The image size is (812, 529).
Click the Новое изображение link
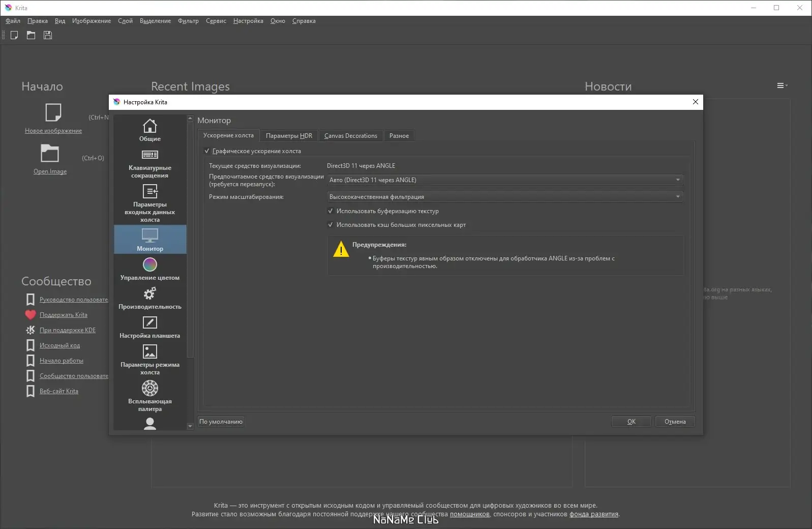[53, 131]
